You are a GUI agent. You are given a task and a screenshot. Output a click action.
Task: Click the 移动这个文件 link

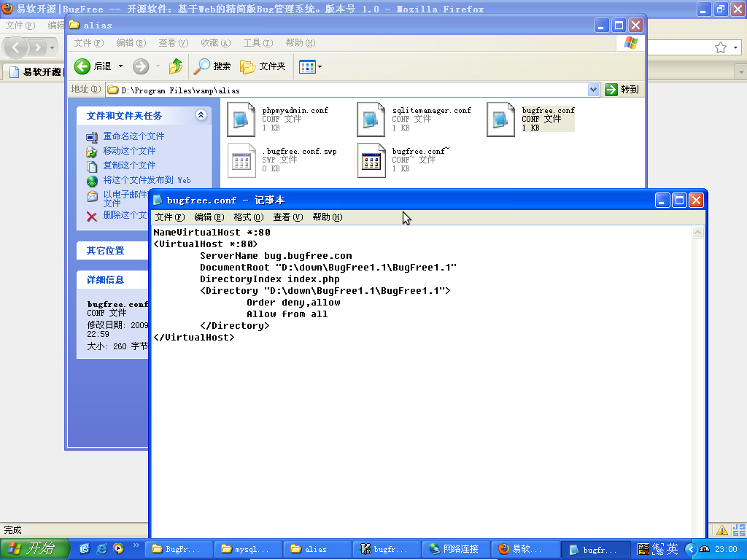click(x=130, y=151)
